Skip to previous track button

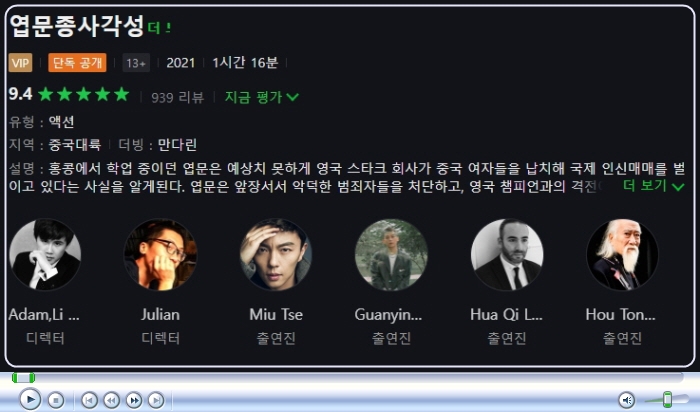[x=89, y=400]
